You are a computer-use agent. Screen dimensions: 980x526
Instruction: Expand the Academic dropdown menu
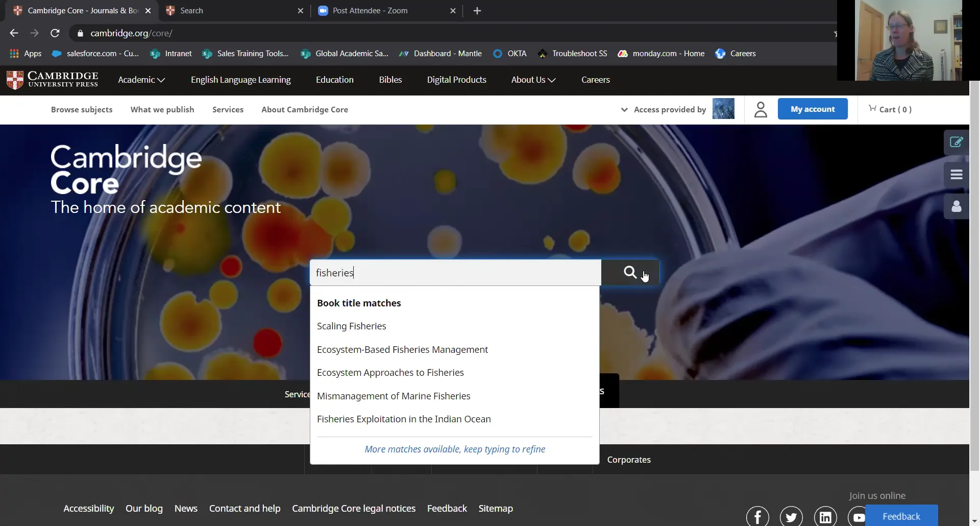[141, 80]
